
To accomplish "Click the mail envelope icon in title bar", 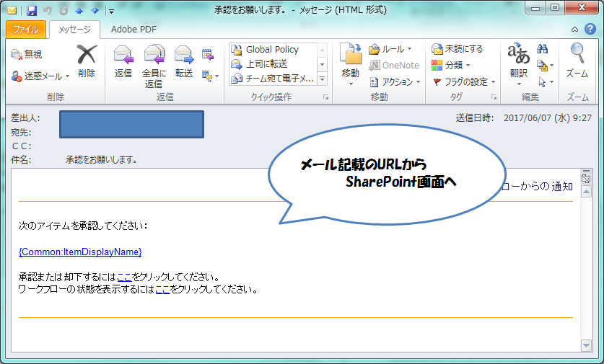I will coord(12,10).
